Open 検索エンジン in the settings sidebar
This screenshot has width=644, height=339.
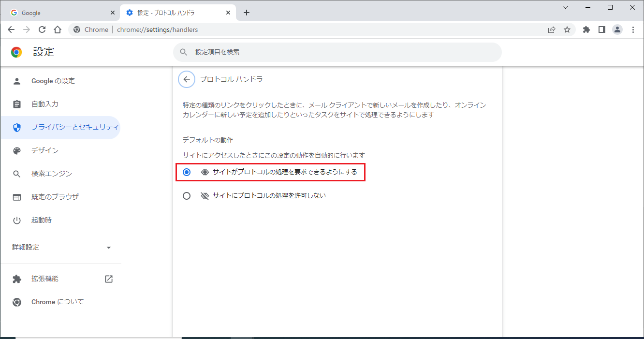point(52,174)
